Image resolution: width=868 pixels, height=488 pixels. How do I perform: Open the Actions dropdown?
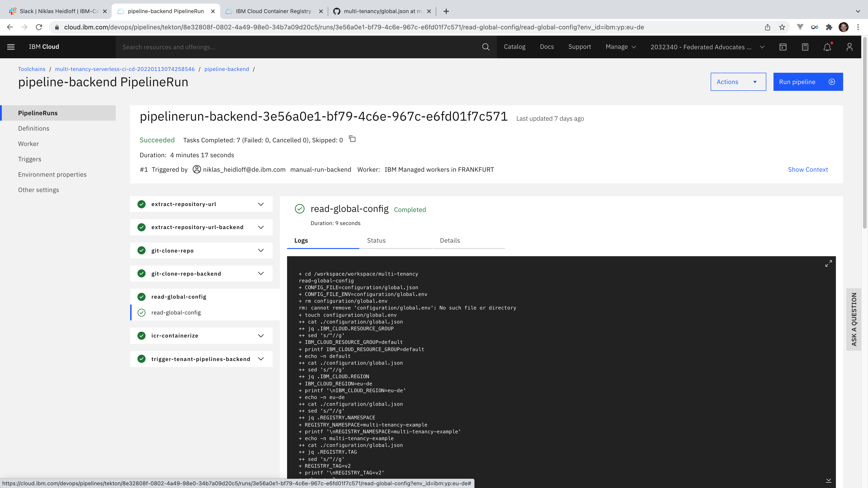738,82
